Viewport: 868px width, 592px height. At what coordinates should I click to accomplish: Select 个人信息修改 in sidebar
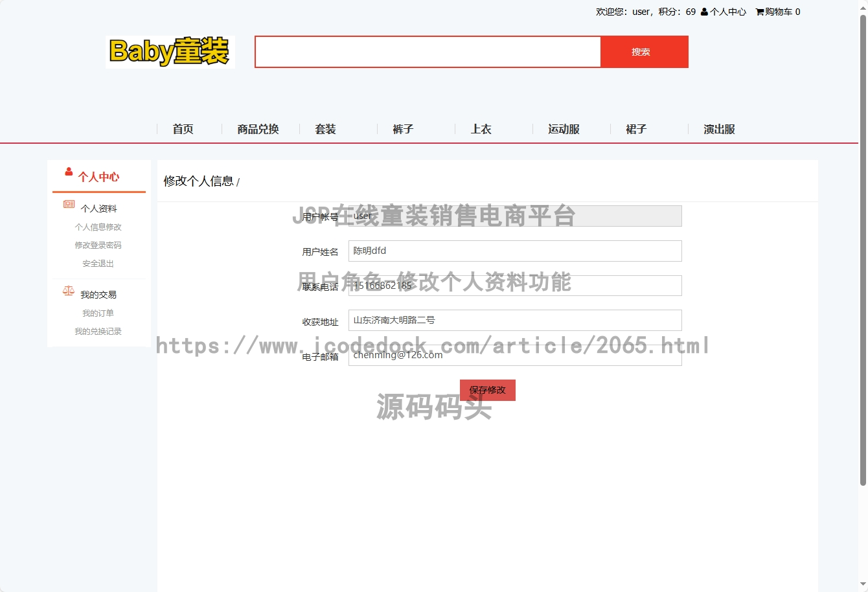coord(98,227)
